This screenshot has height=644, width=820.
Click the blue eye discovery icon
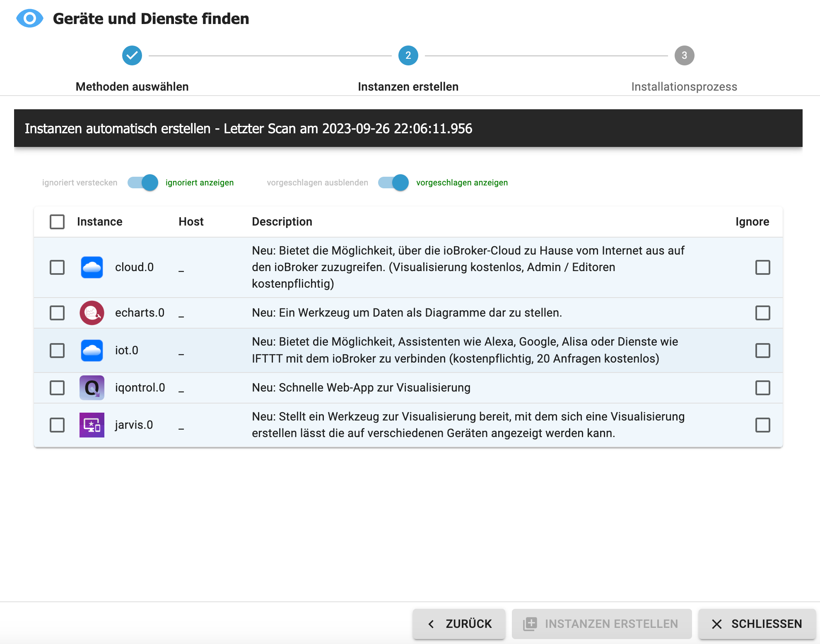pos(29,19)
